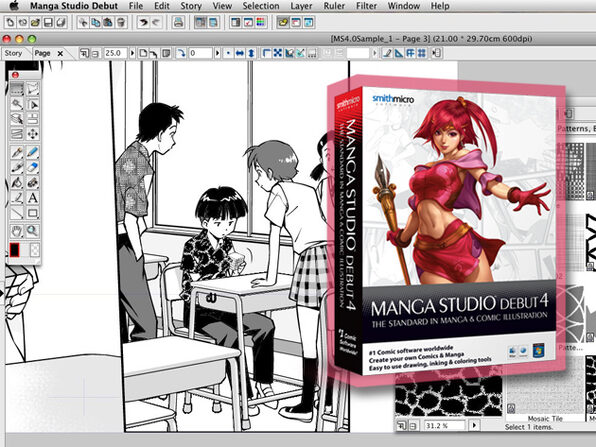Close the Page tab with X

point(60,54)
